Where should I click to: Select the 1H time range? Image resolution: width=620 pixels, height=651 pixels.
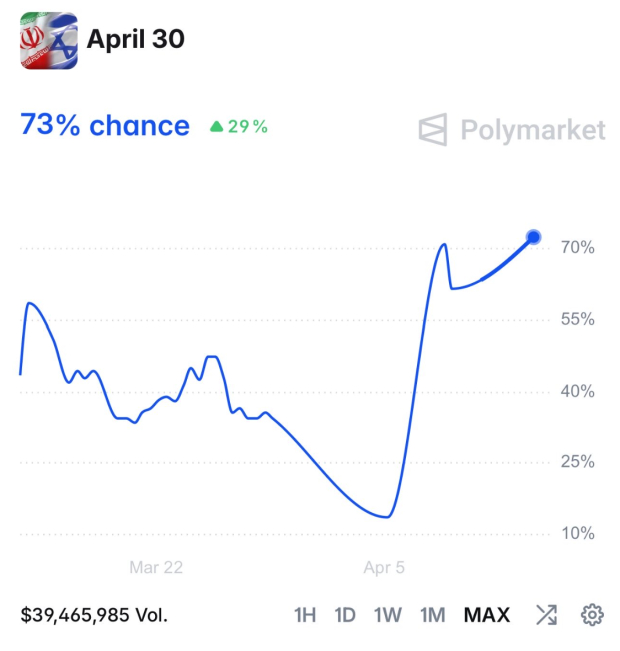click(305, 614)
